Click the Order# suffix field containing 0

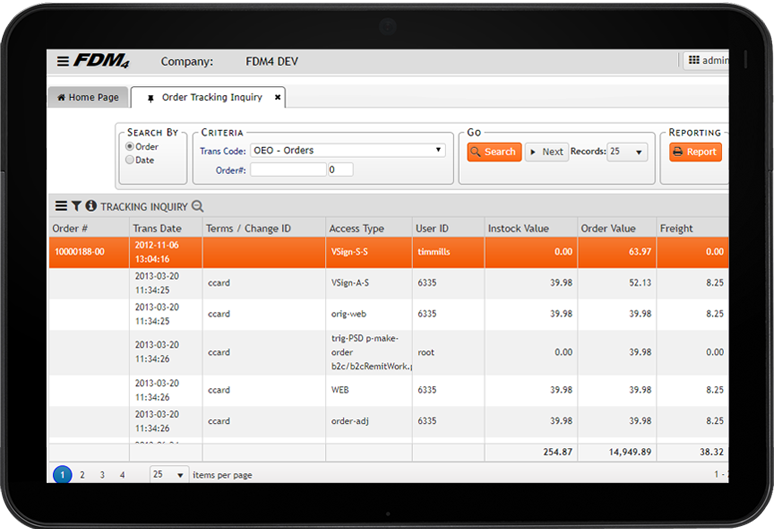[x=341, y=170]
